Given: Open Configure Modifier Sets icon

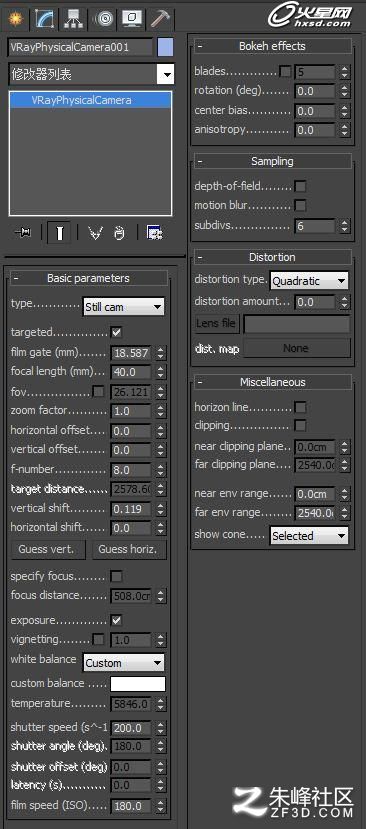Looking at the screenshot, I should click(155, 233).
